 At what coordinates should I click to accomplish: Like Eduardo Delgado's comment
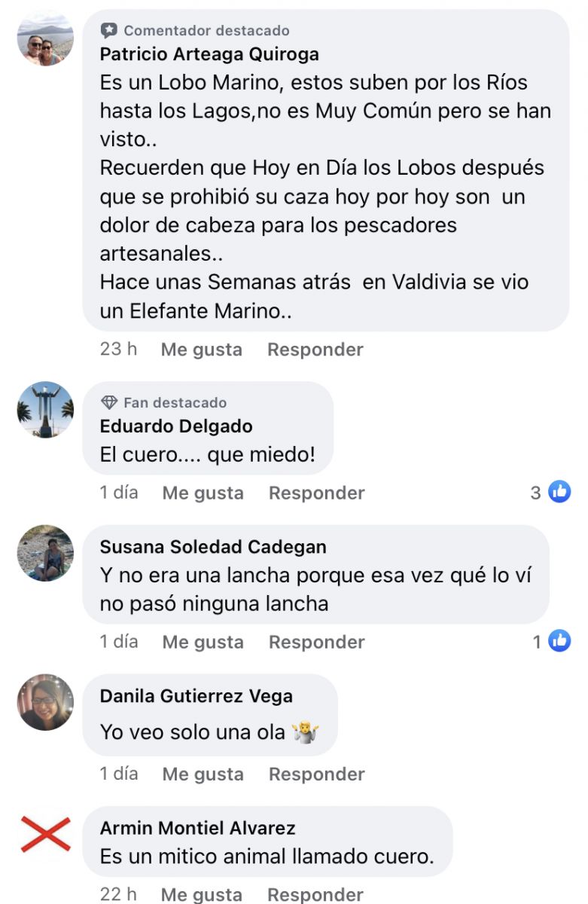point(203,493)
